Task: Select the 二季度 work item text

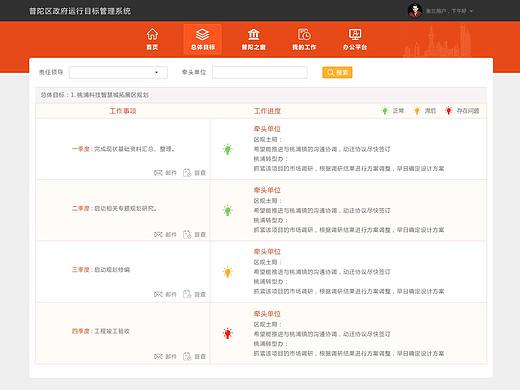Action: [x=114, y=208]
